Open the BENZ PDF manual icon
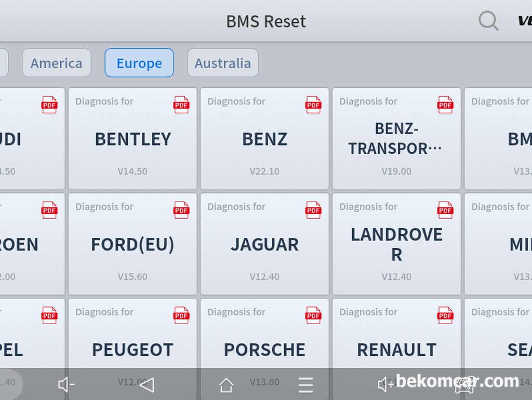 tap(313, 104)
